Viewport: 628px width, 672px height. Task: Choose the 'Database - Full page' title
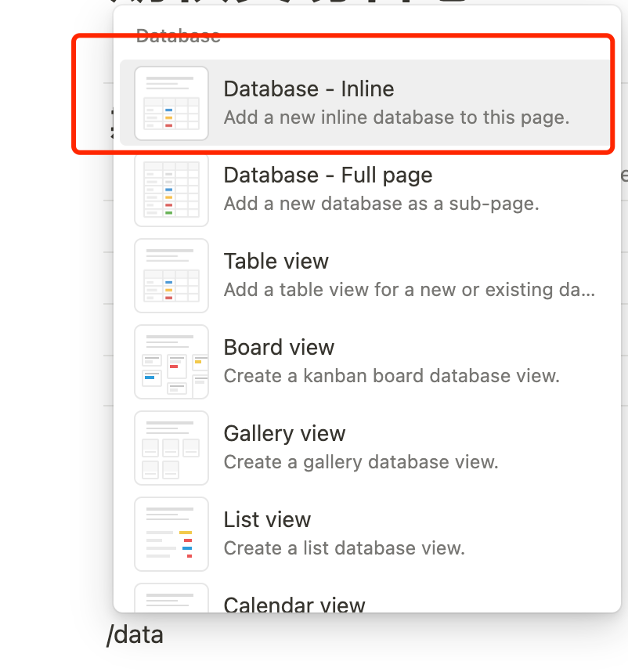[328, 175]
